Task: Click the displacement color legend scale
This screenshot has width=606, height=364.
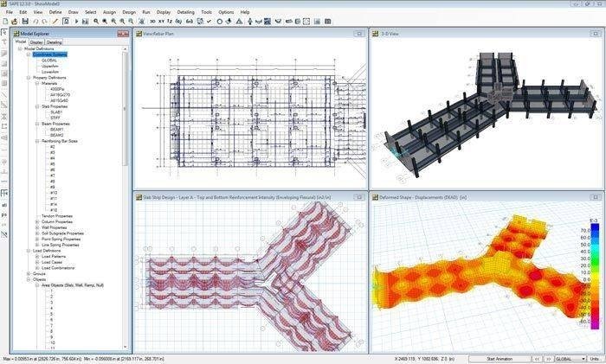Action: 595,276
